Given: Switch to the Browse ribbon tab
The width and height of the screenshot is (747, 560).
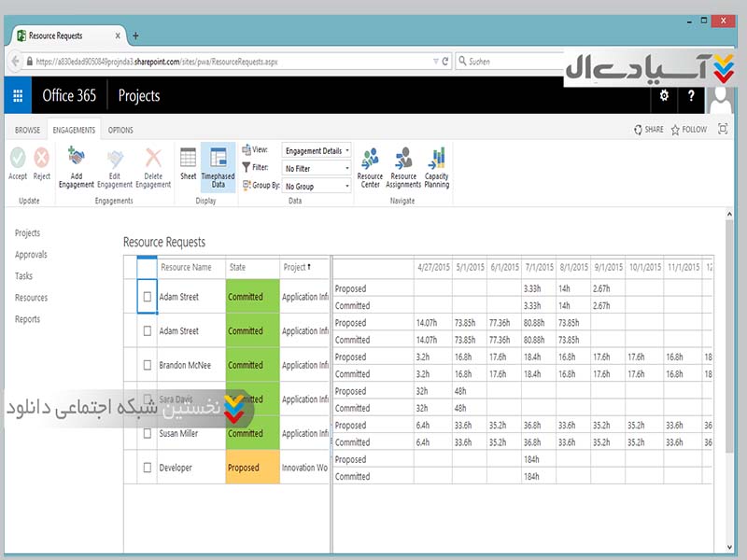Looking at the screenshot, I should point(27,130).
